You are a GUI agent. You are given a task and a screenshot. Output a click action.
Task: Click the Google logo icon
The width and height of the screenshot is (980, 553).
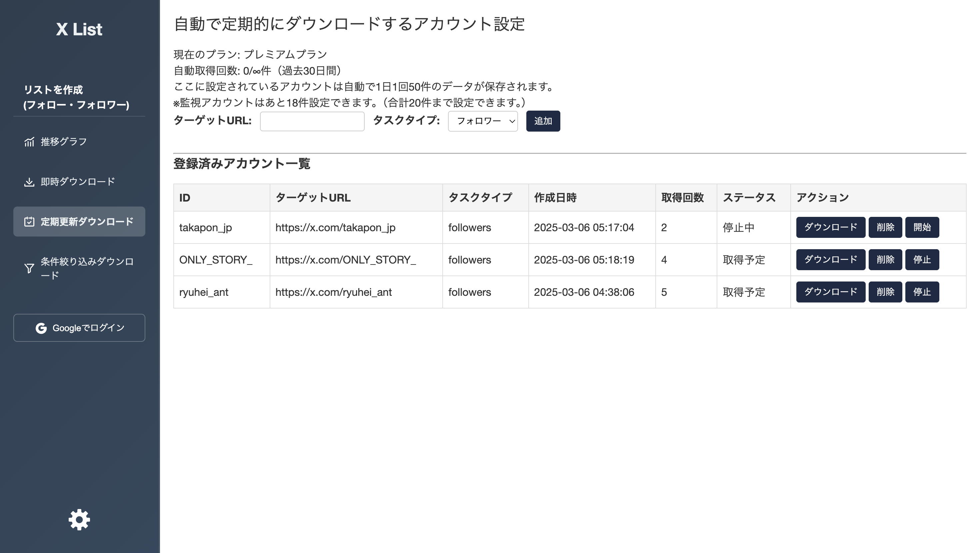coord(41,328)
